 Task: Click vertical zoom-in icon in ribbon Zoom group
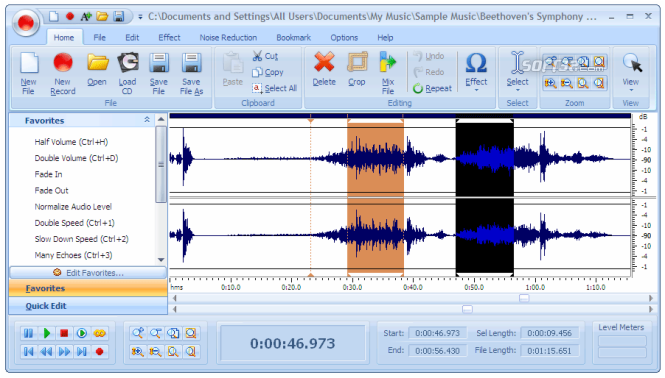click(x=550, y=83)
